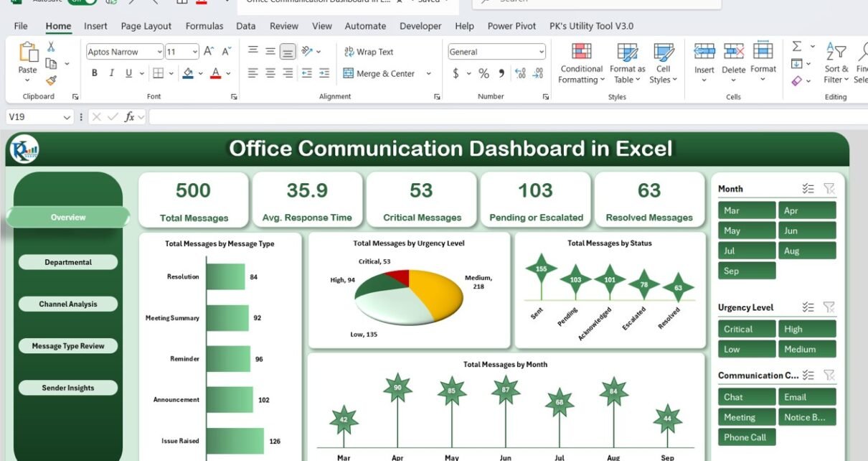This screenshot has height=461, width=868.
Task: Click the Format Painter brush icon
Action: (51, 80)
